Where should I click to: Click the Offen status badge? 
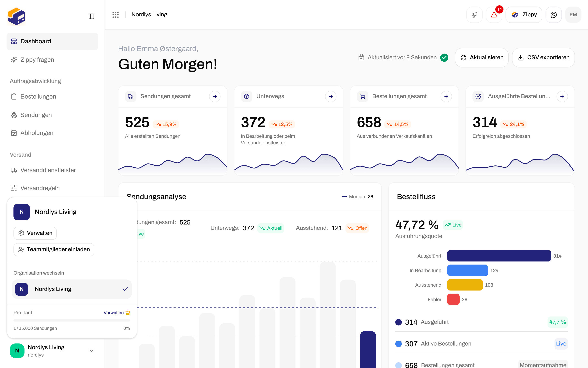(357, 228)
